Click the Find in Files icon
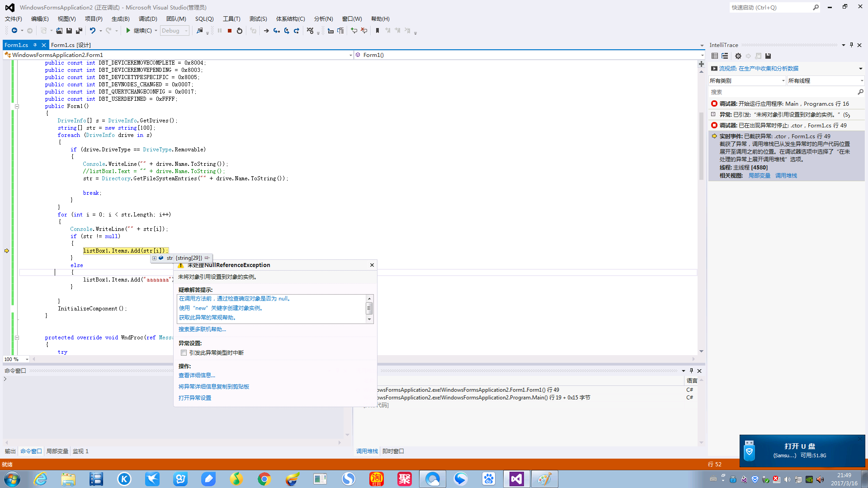This screenshot has height=488, width=868. pos(200,31)
